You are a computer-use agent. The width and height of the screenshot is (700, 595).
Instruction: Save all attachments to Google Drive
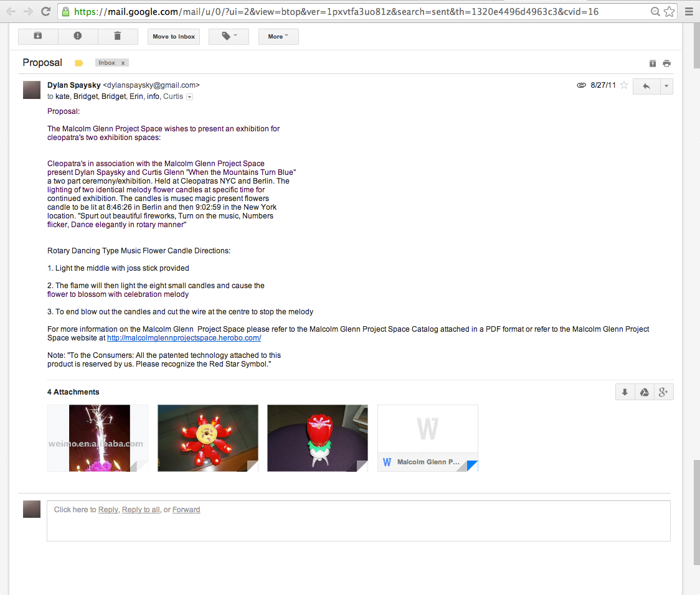tap(645, 392)
